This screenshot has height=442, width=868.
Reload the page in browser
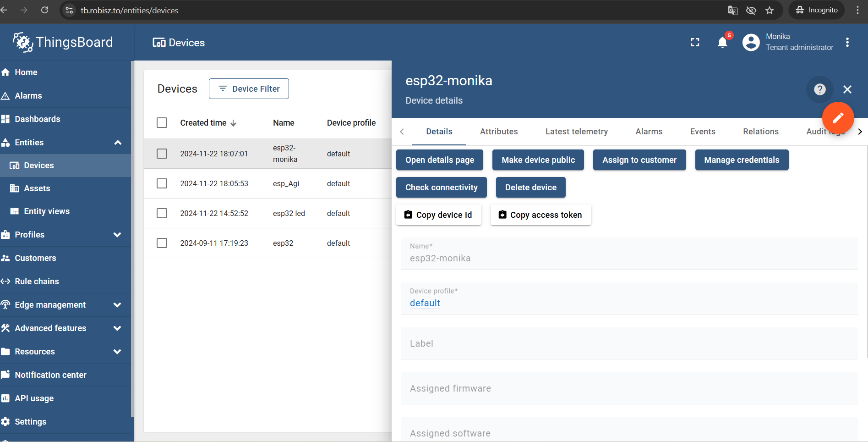point(44,10)
